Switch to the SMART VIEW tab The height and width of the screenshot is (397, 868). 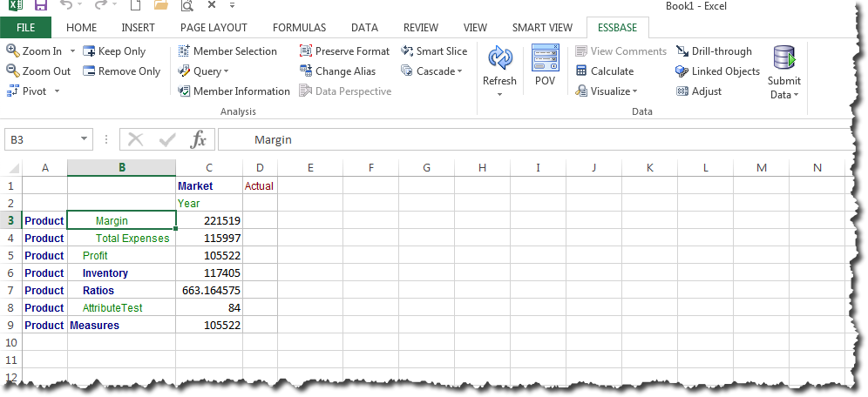(x=544, y=27)
